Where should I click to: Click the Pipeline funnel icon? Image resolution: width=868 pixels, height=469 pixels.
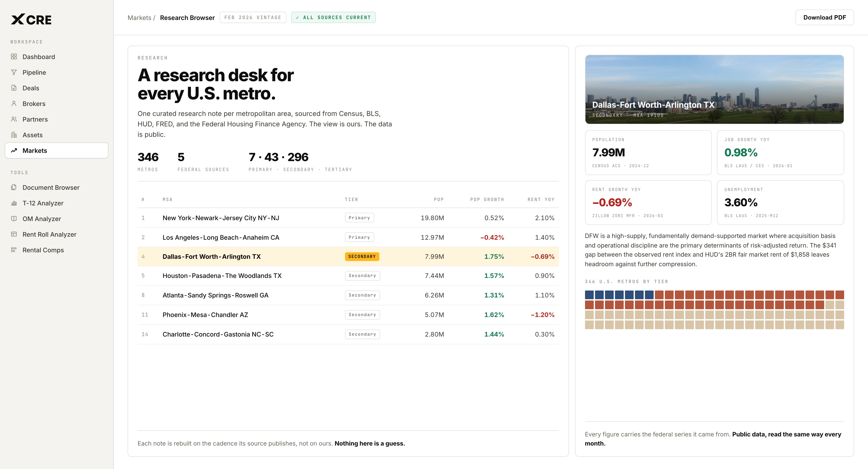pos(14,72)
